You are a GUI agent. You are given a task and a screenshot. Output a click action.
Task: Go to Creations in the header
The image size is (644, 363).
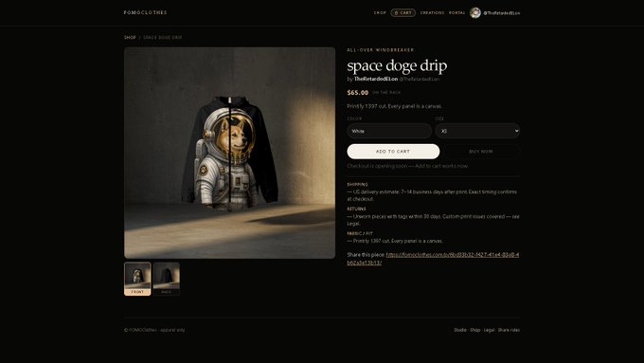pos(432,12)
